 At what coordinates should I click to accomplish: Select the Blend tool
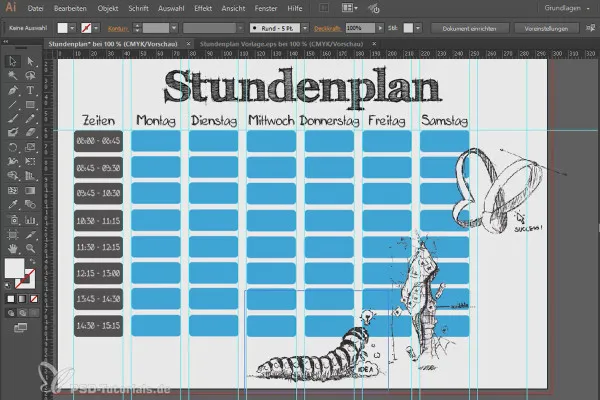click(30, 204)
